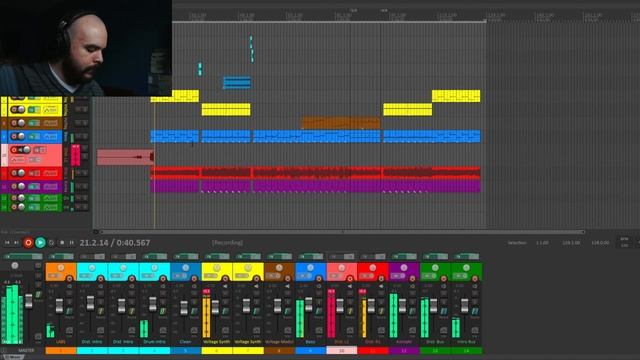Screen dimensions: 640x360
Task: Open Route icon on Drum Intro strip
Action: coord(163,311)
